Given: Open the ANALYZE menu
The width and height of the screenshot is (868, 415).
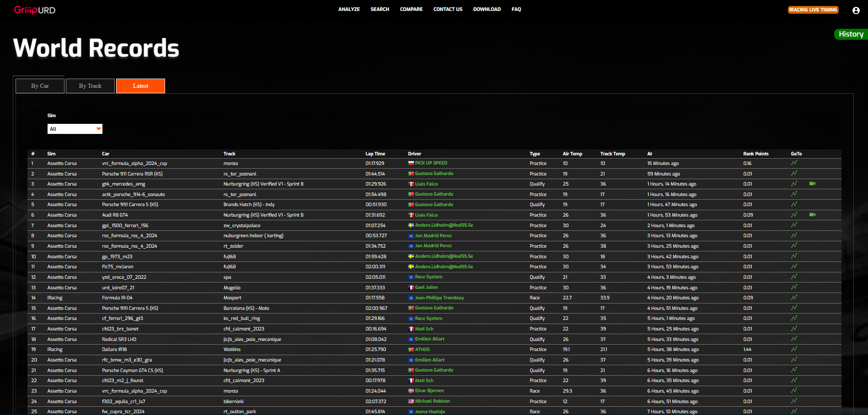Looking at the screenshot, I should coord(349,9).
